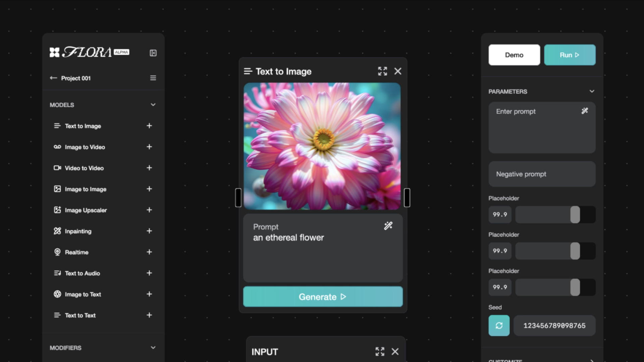Click the Demo button
Screen dimensions: 644x362
point(514,55)
